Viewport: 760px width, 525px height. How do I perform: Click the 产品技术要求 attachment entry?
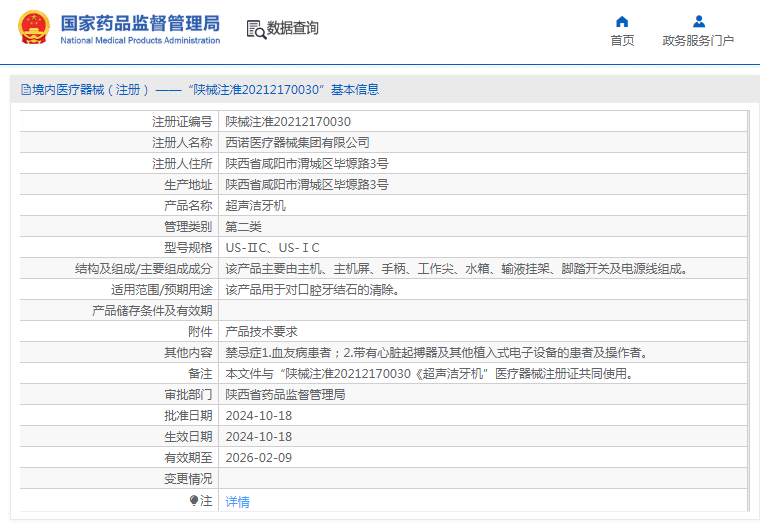click(x=261, y=332)
